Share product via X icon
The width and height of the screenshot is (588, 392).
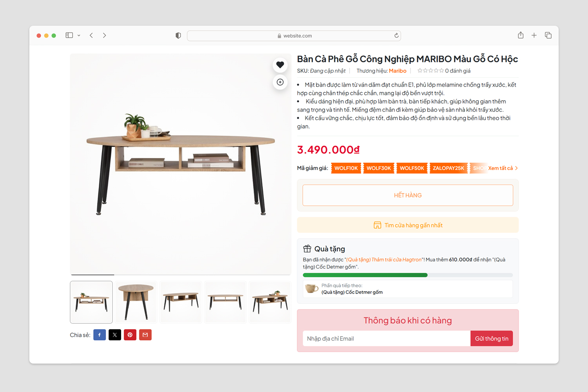[115, 335]
